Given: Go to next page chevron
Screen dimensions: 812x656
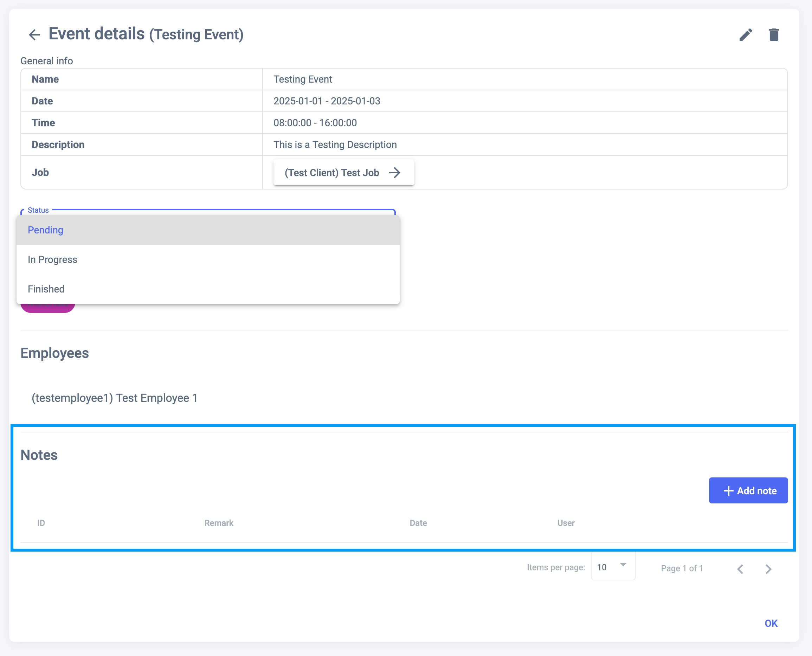Looking at the screenshot, I should click(x=768, y=569).
